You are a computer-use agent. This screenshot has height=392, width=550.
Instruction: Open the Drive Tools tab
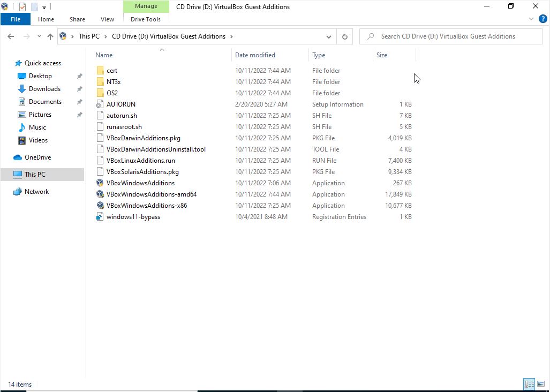(146, 19)
